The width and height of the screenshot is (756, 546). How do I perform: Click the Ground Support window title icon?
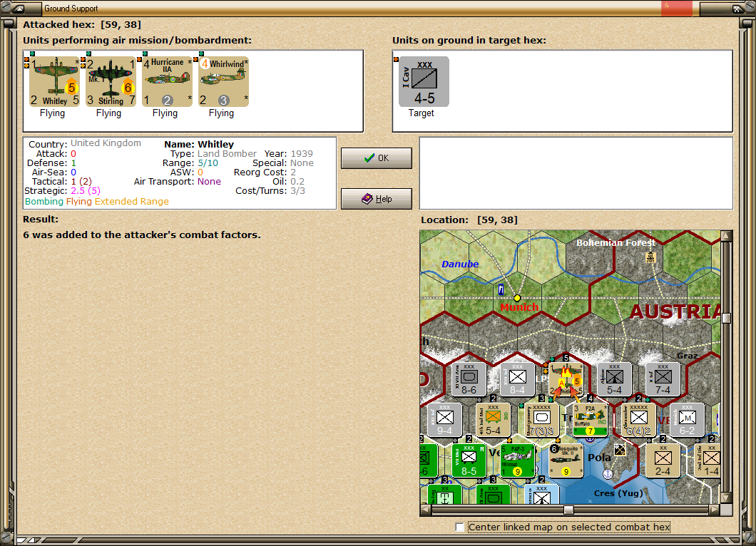click(x=18, y=8)
